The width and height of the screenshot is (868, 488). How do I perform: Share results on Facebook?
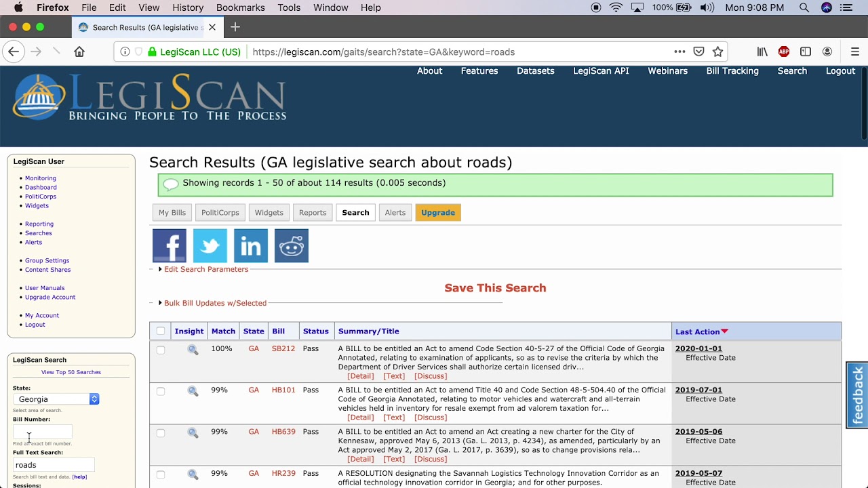[x=170, y=245]
